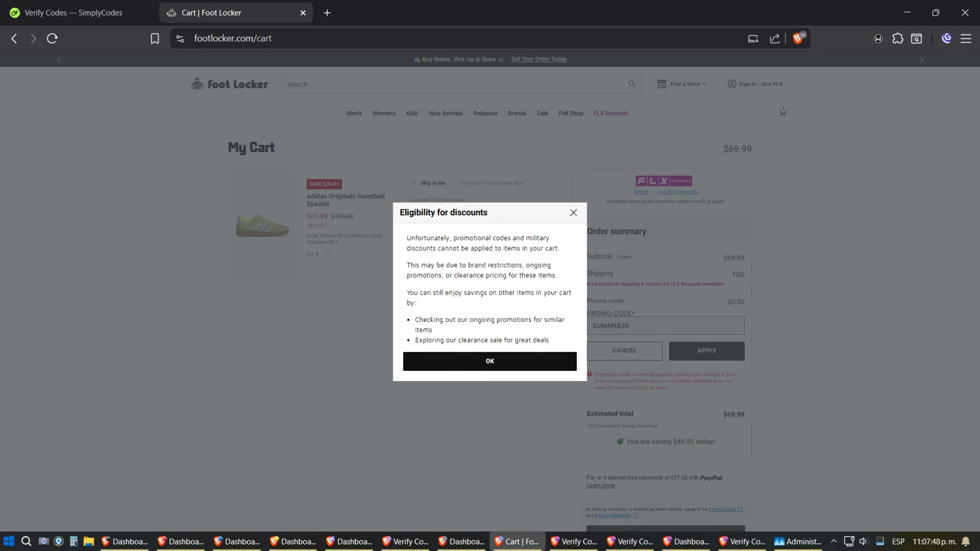Click the cast/media icon in address bar
Viewport: 980px width, 551px height.
(x=753, y=39)
